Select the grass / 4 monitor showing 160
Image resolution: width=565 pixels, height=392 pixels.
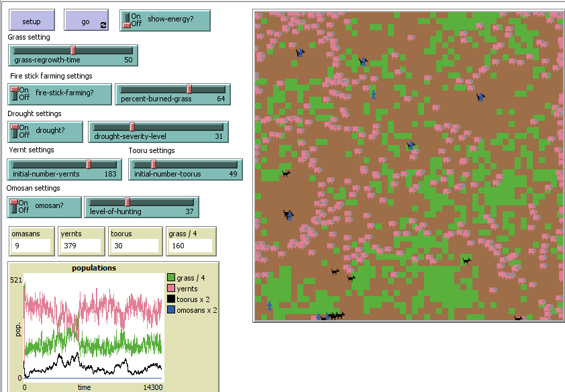[191, 241]
